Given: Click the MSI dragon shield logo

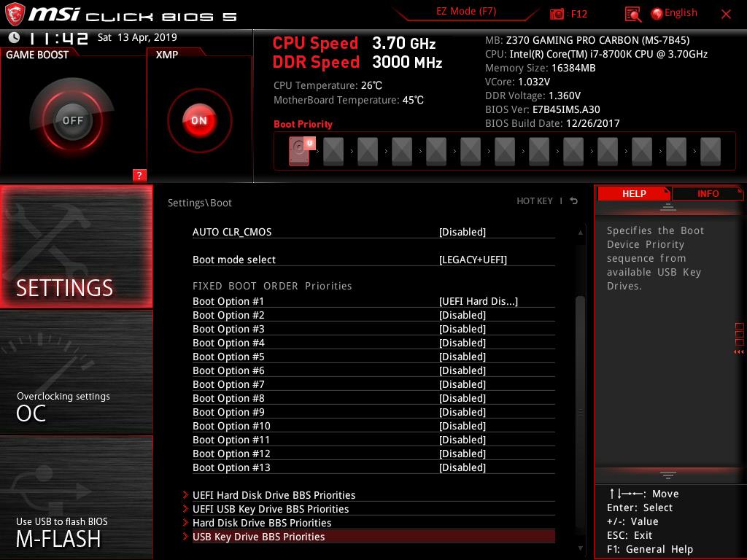Looking at the screenshot, I should [x=15, y=15].
